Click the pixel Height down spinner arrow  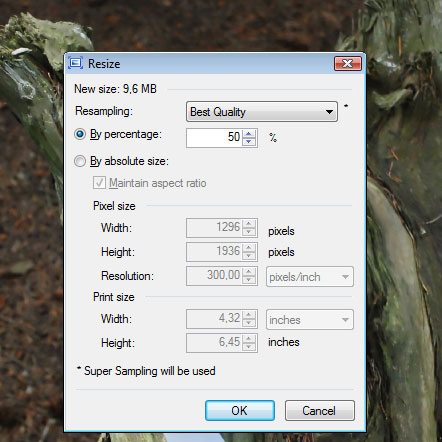tap(249, 256)
